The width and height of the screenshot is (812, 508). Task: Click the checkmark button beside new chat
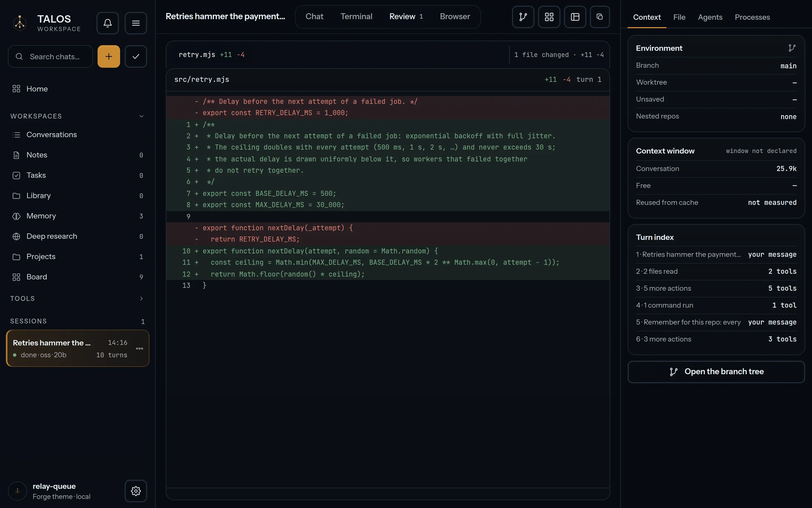coord(136,56)
